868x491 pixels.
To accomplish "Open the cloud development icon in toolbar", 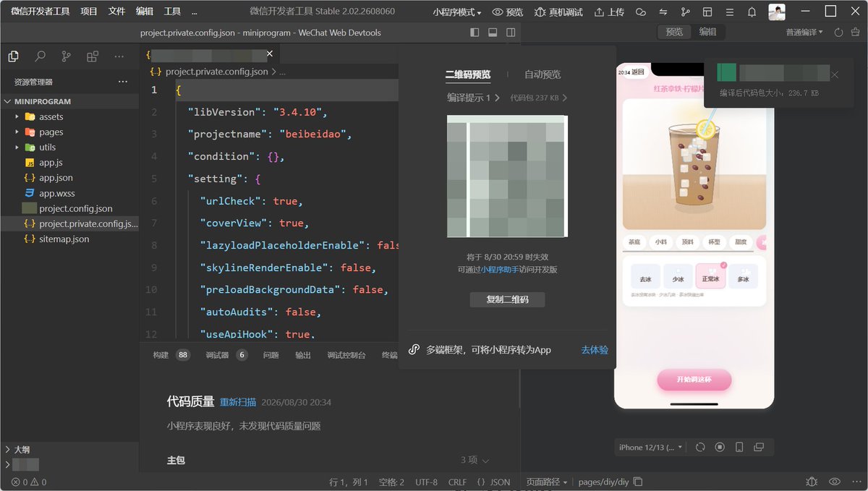I will point(640,12).
